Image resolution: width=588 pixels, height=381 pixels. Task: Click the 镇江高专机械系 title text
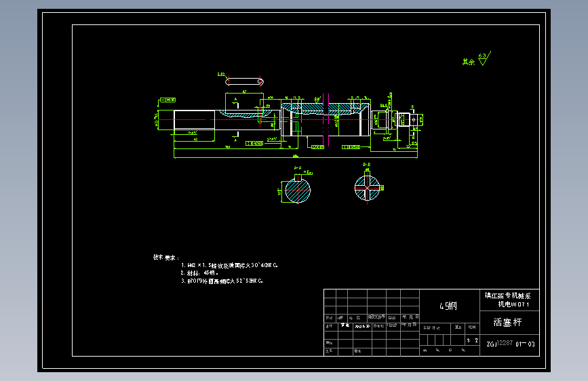coord(507,296)
